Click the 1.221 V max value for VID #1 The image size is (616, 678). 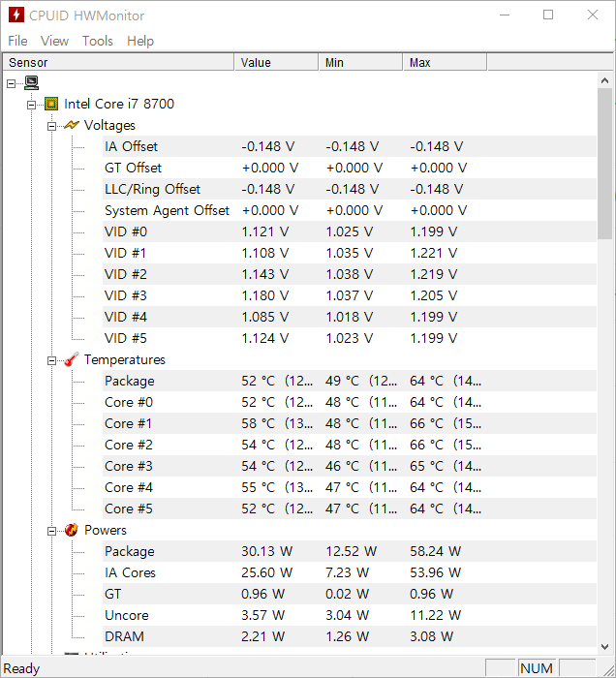point(433,253)
